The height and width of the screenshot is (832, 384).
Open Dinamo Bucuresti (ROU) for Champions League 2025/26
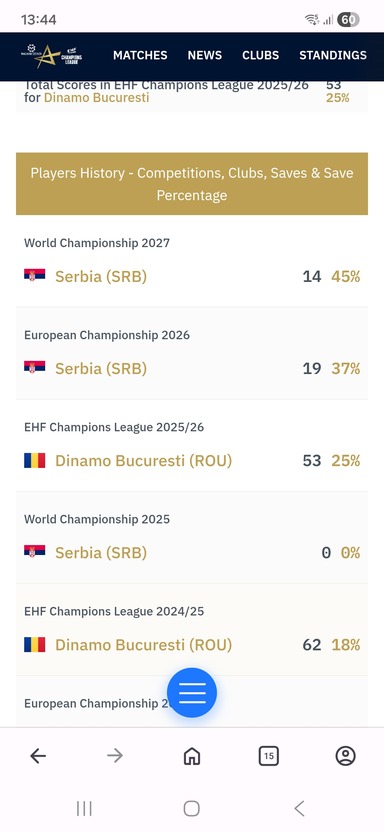144,461
